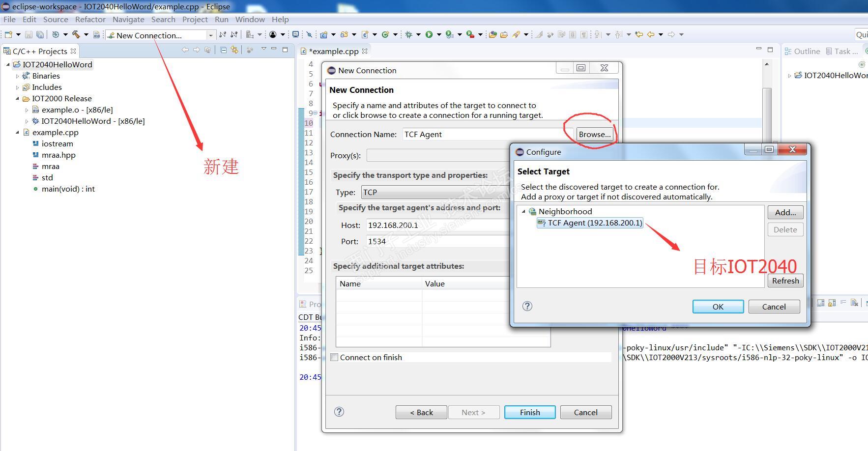The width and height of the screenshot is (868, 451).
Task: Click the Last Edit Location arrow icon
Action: (639, 34)
